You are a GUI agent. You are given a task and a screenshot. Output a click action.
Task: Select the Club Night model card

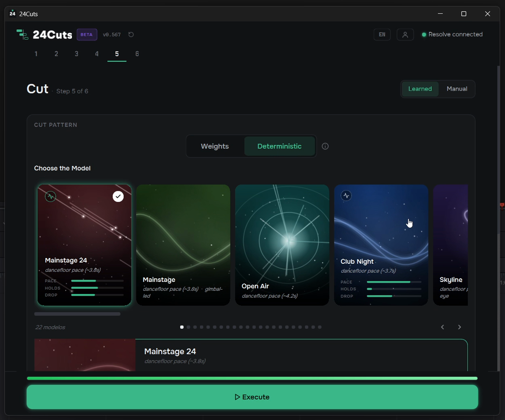[381, 245]
